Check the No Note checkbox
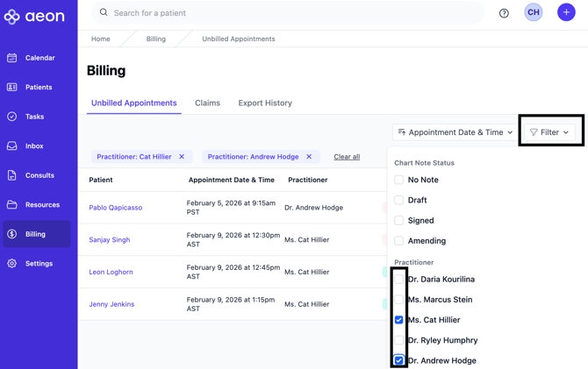The image size is (588, 369). (x=398, y=180)
